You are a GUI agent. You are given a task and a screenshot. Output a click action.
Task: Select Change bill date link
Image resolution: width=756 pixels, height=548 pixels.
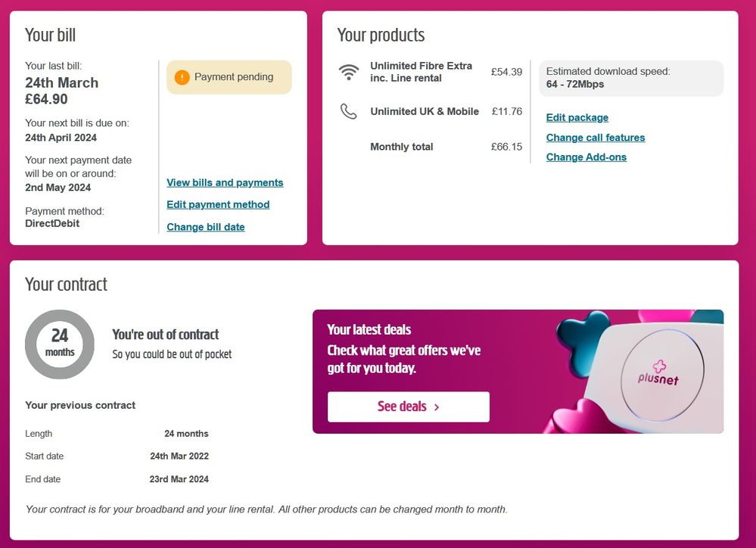(206, 227)
